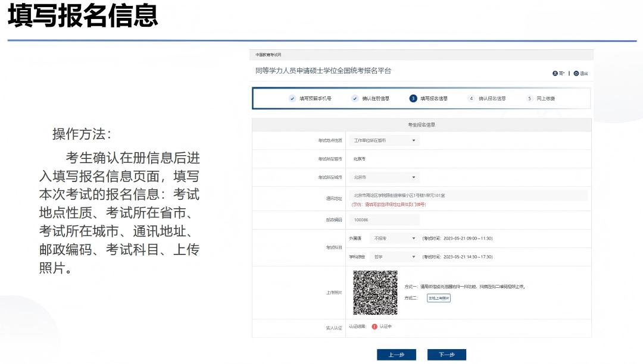This screenshot has height=364, width=643.
Task: Click the 本地上传照片 upload button
Action: pyautogui.click(x=439, y=298)
